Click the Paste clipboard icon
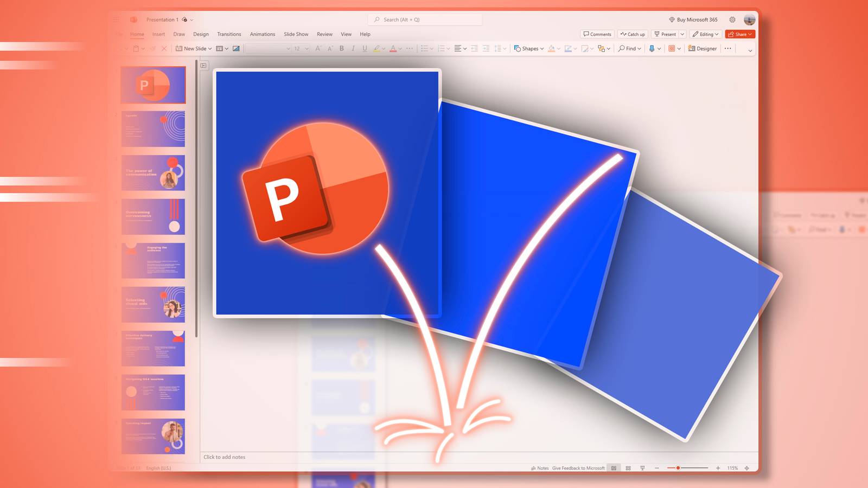Viewport: 868px width, 488px height. pyautogui.click(x=136, y=48)
